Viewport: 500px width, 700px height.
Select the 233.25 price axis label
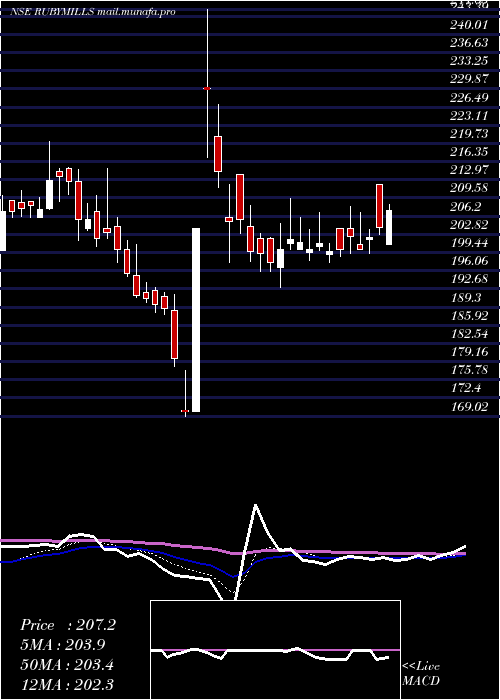(469, 61)
